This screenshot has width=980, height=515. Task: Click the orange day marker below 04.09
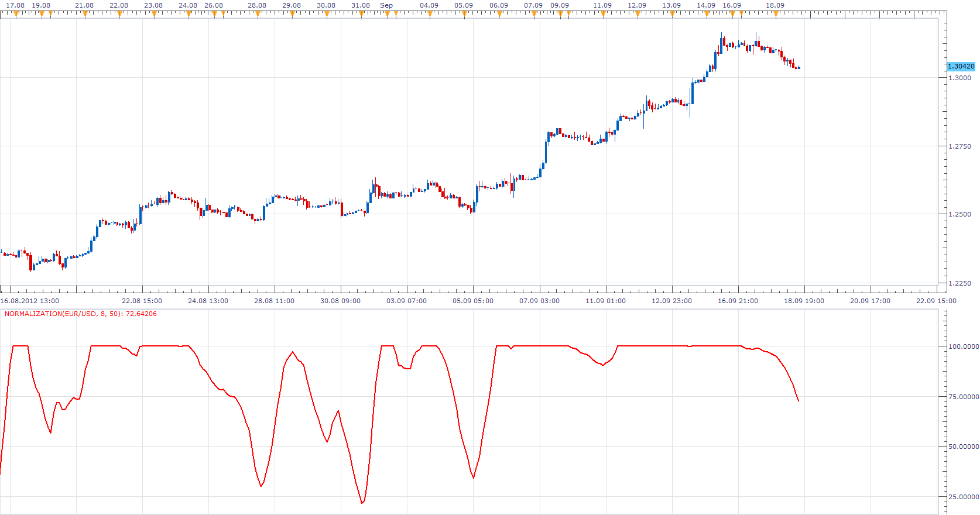pos(430,14)
